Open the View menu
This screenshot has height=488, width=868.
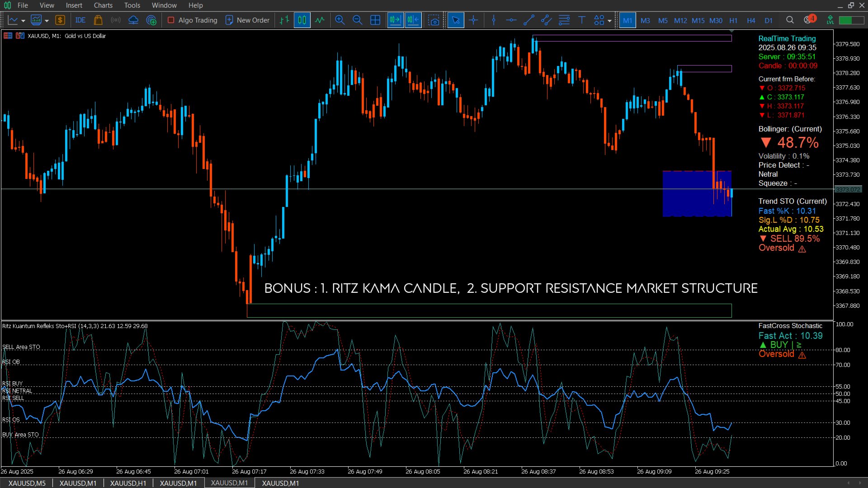47,5
